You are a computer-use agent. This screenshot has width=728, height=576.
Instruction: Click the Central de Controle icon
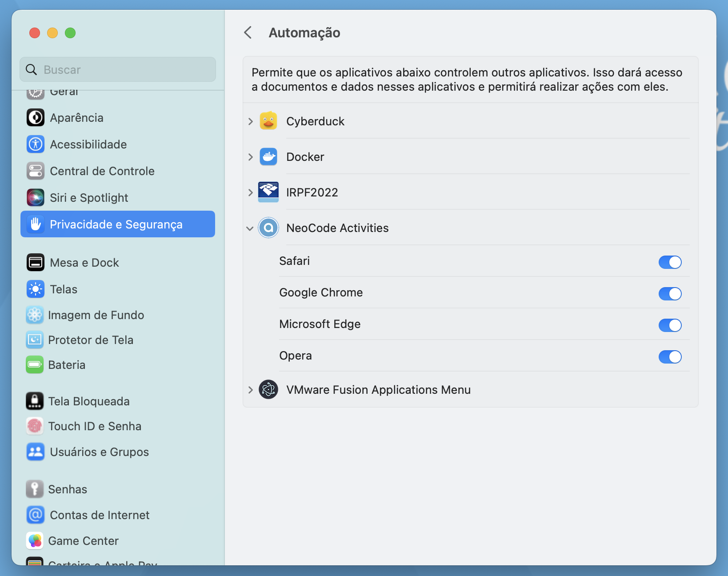36,171
